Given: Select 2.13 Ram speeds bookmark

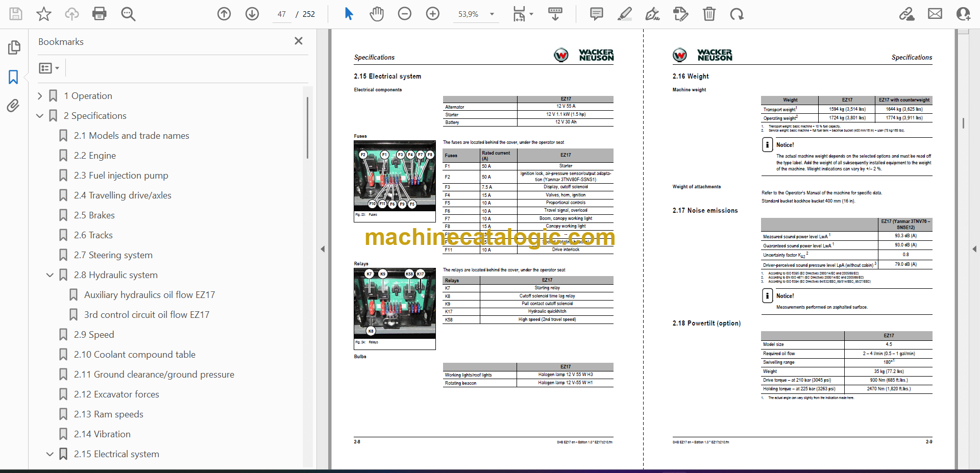Looking at the screenshot, I should (x=108, y=414).
